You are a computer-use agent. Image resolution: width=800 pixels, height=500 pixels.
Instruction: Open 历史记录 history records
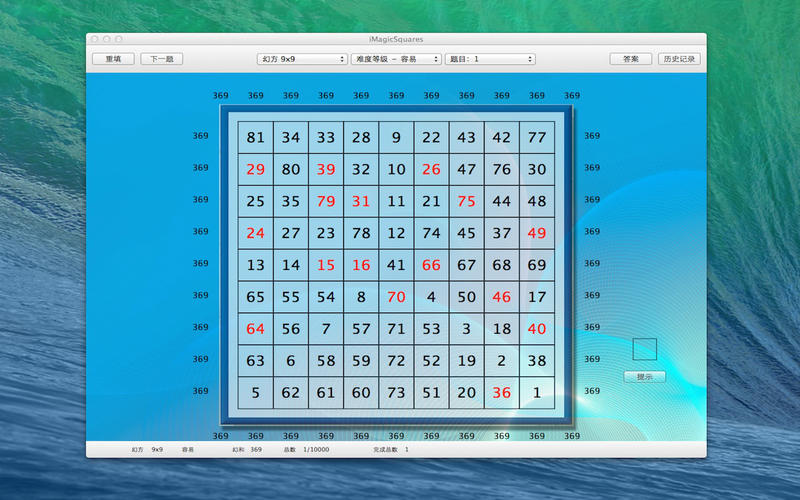679,59
